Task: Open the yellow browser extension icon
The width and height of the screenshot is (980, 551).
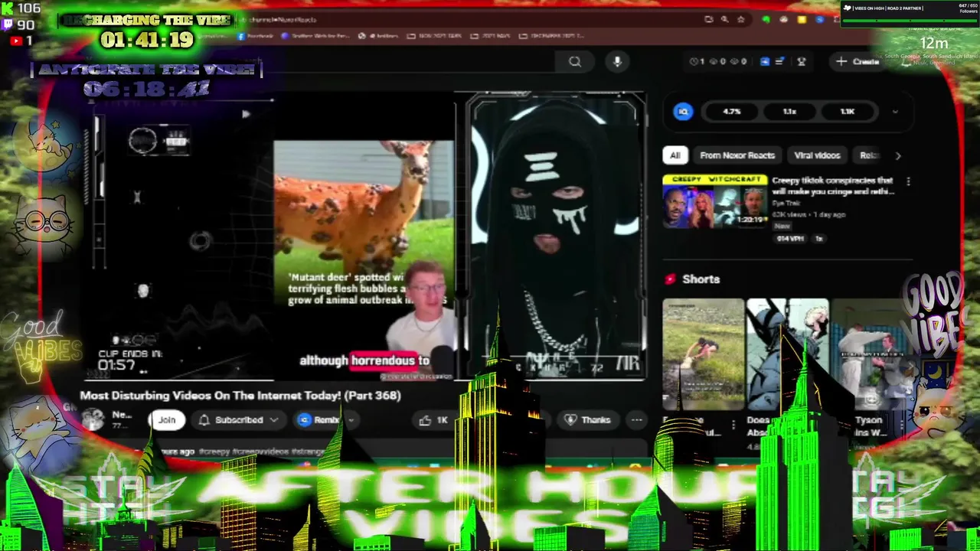Action: pos(802,19)
